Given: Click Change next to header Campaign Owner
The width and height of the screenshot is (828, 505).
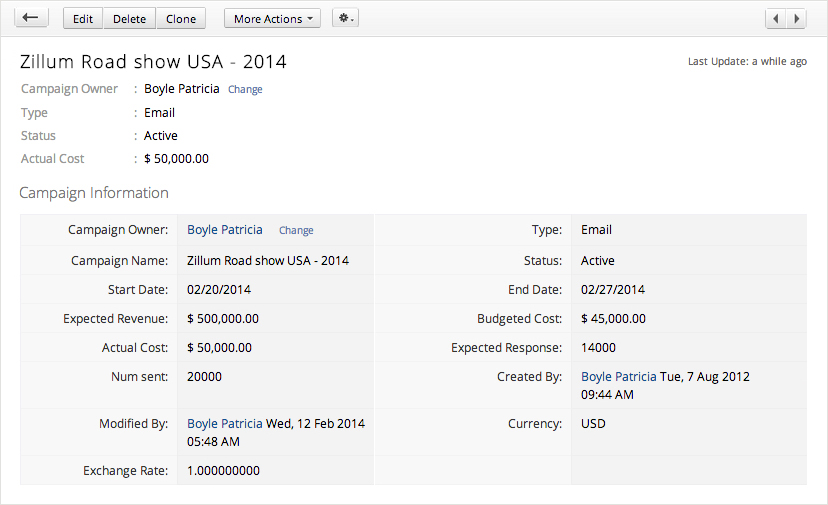Looking at the screenshot, I should click(245, 89).
